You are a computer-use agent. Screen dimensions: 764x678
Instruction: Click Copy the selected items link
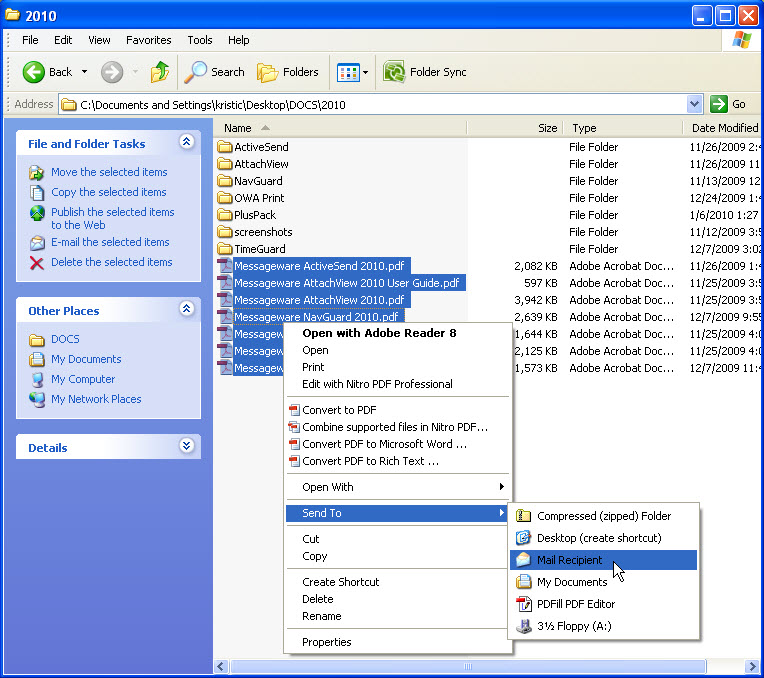[x=109, y=192]
